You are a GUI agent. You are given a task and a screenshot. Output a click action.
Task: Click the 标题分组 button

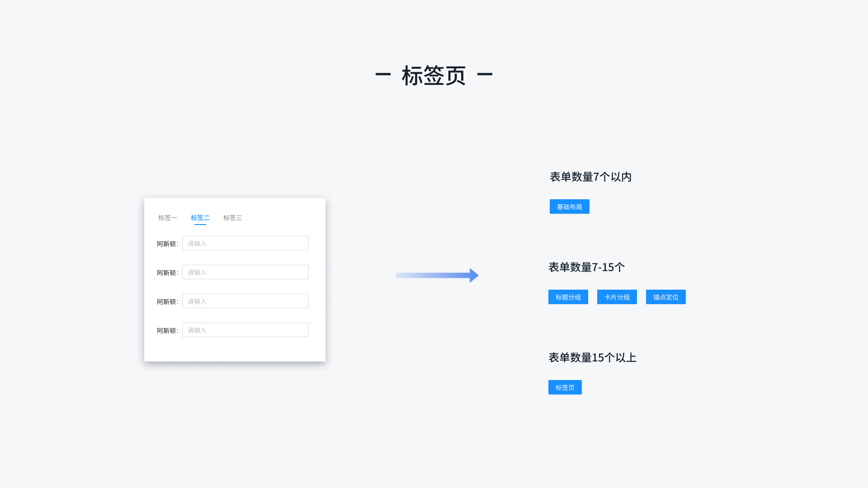coord(568,297)
